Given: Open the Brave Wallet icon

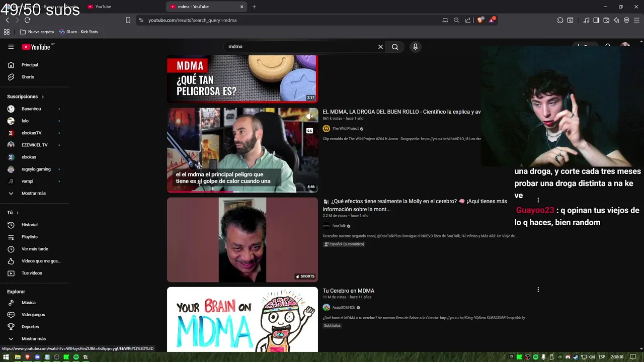Looking at the screenshot, I should [606, 20].
